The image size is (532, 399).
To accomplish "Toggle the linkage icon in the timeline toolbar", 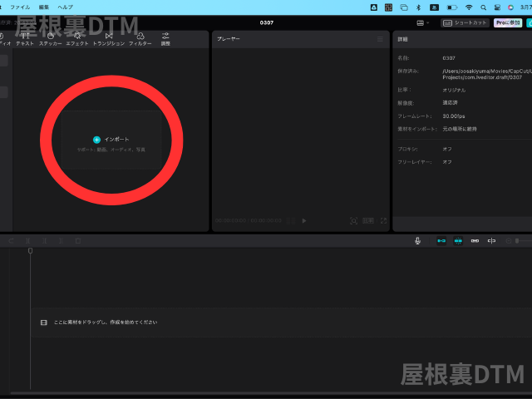I will 475,241.
